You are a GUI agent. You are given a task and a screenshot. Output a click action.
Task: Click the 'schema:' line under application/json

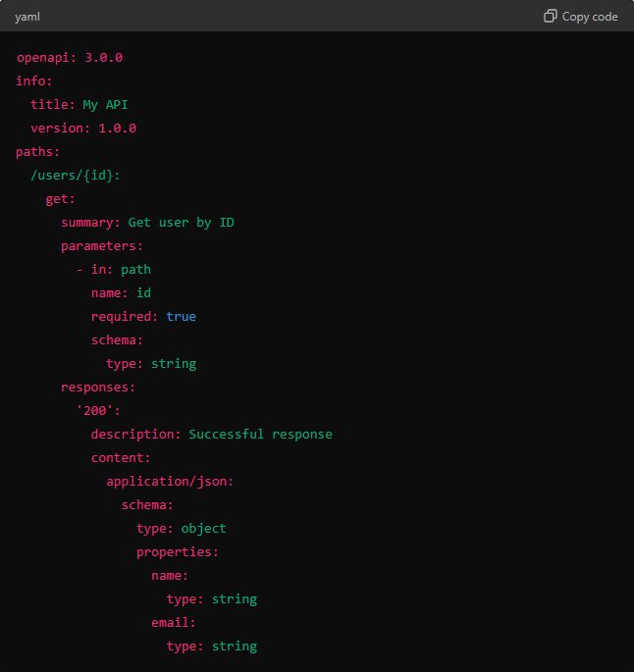pyautogui.click(x=147, y=505)
